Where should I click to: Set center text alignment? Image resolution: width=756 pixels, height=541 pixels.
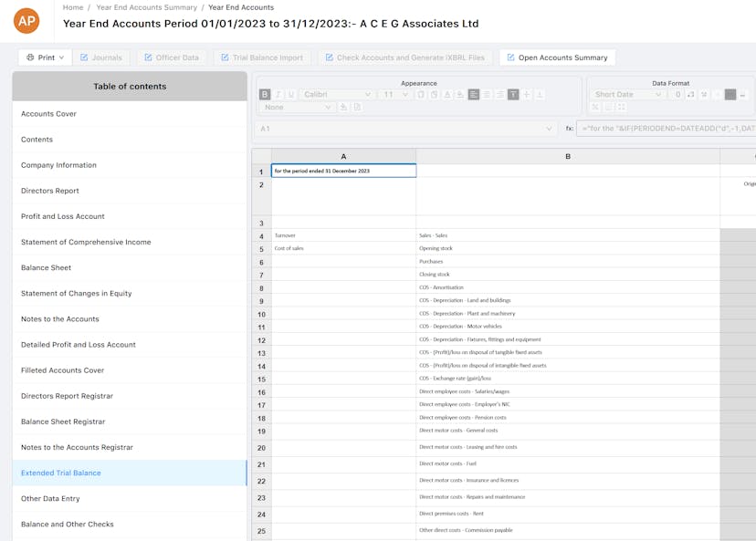(x=486, y=95)
